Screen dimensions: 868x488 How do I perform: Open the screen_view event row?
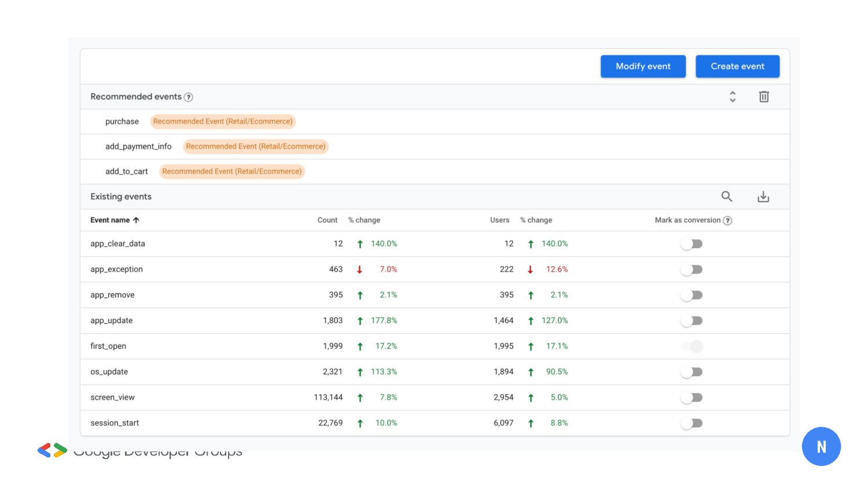pyautogui.click(x=112, y=397)
